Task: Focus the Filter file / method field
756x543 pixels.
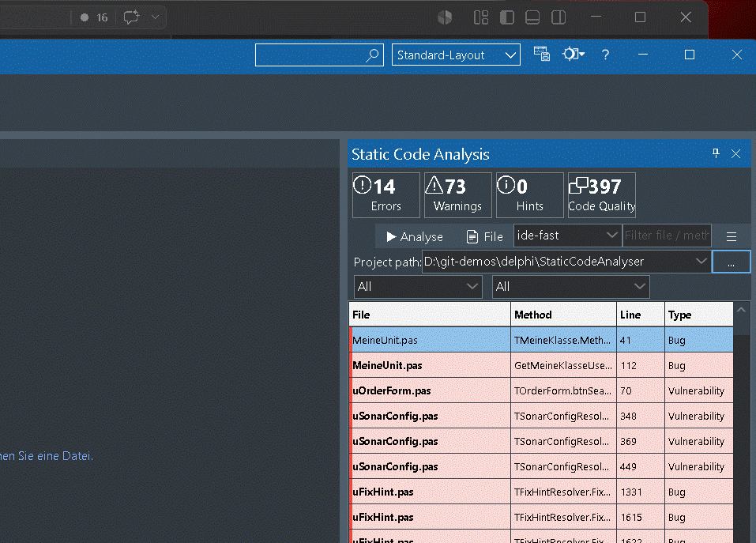Action: point(667,236)
